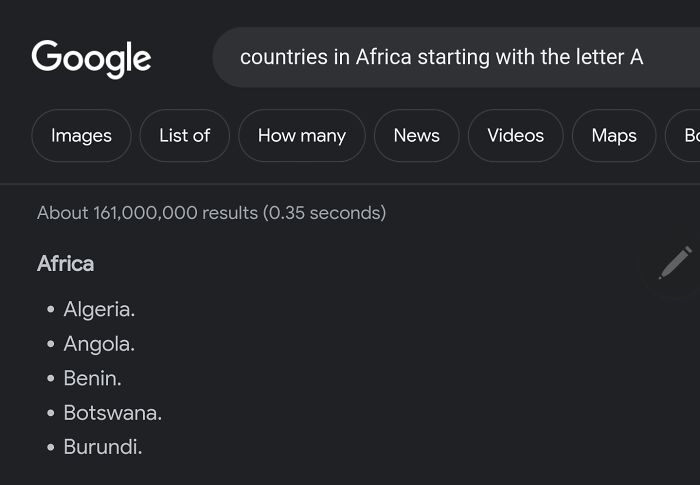Click the divider line below the chips

click(350, 184)
